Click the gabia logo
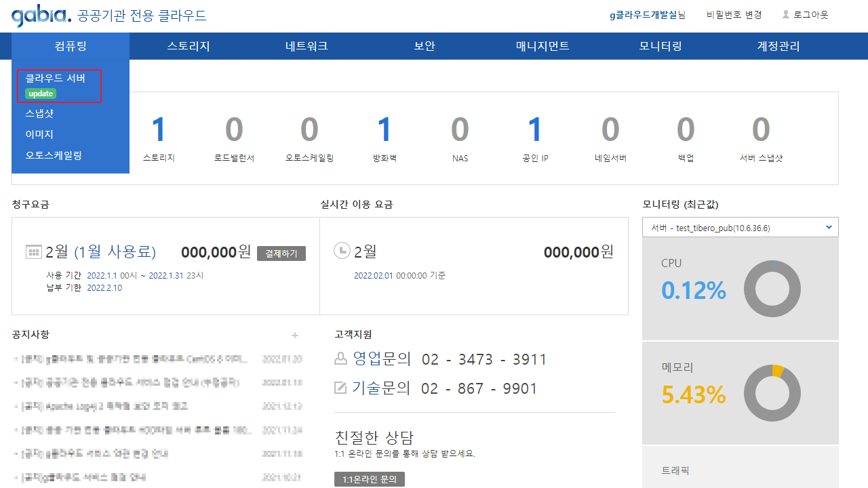 click(41, 16)
